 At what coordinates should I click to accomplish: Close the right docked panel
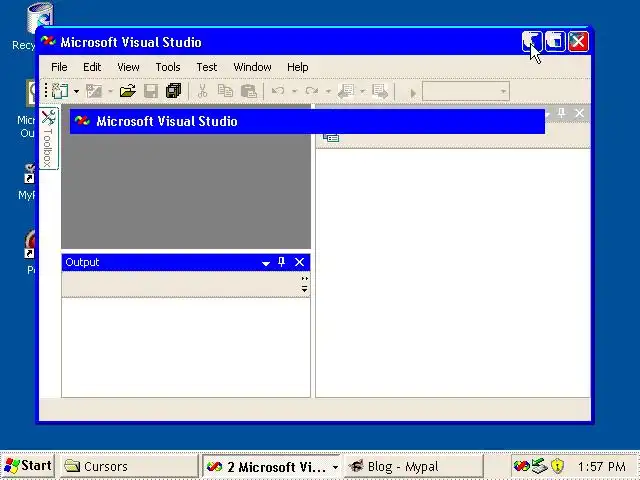pos(580,113)
